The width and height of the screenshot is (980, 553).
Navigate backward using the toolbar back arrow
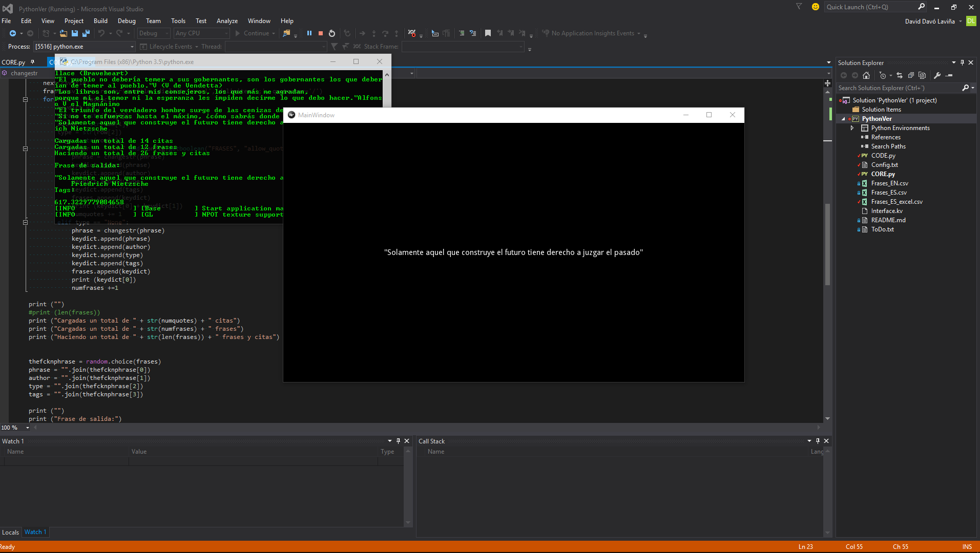tap(13, 33)
